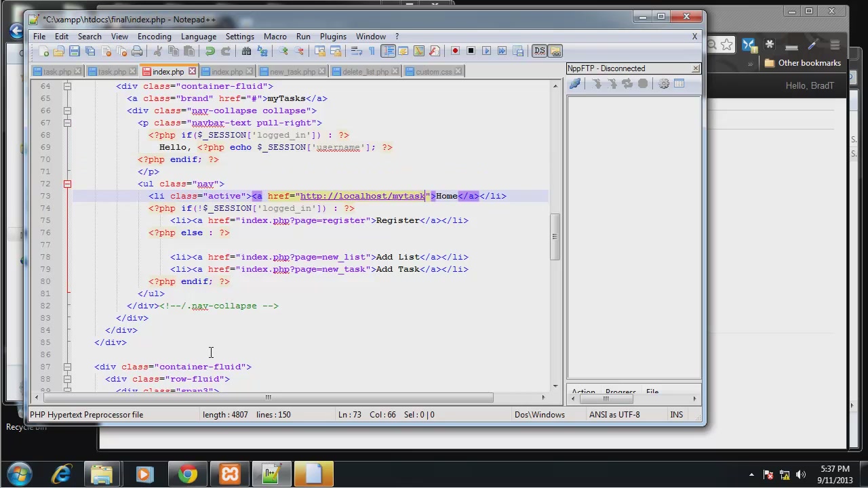Viewport: 868px width, 488px height.
Task: Play back the recorded macro
Action: coord(486,51)
